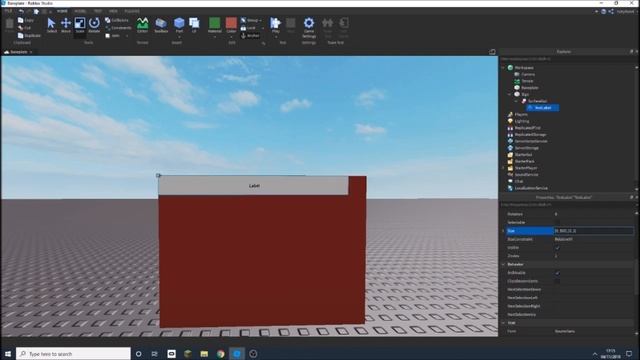Click Copy in Clipboard group

tap(26, 20)
